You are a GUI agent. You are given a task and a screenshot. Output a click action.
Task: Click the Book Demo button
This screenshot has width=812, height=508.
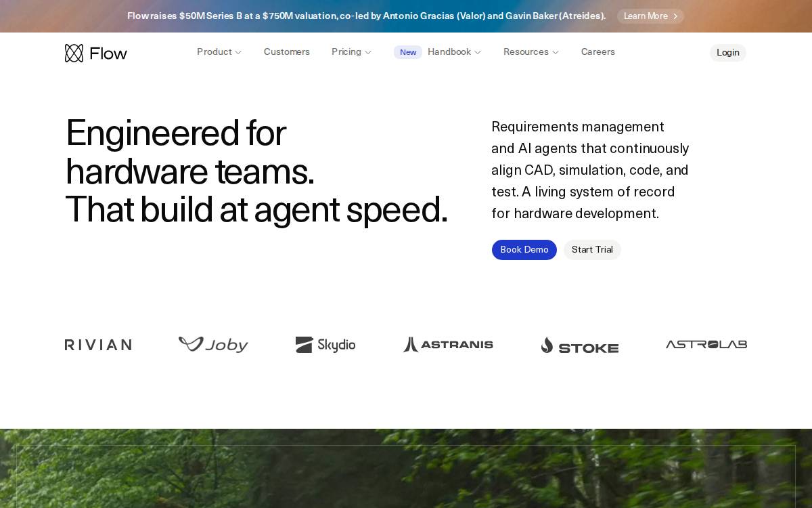[x=524, y=250]
